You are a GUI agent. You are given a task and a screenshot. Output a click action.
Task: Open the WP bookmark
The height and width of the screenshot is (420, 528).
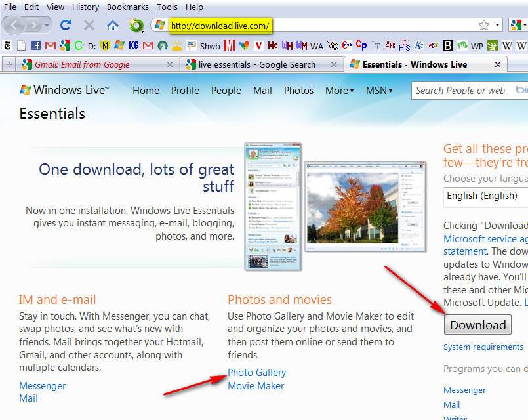point(477,46)
